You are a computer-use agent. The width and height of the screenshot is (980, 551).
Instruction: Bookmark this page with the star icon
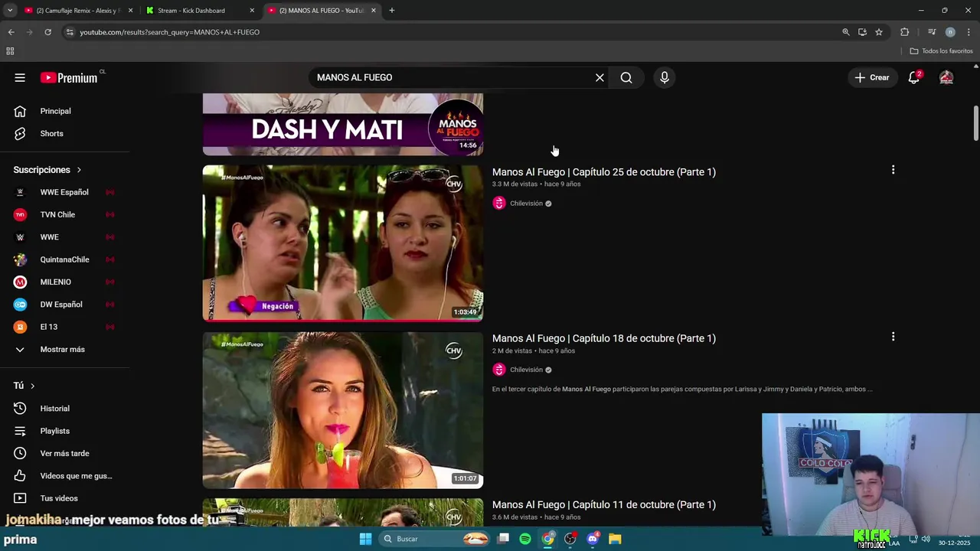click(x=879, y=32)
